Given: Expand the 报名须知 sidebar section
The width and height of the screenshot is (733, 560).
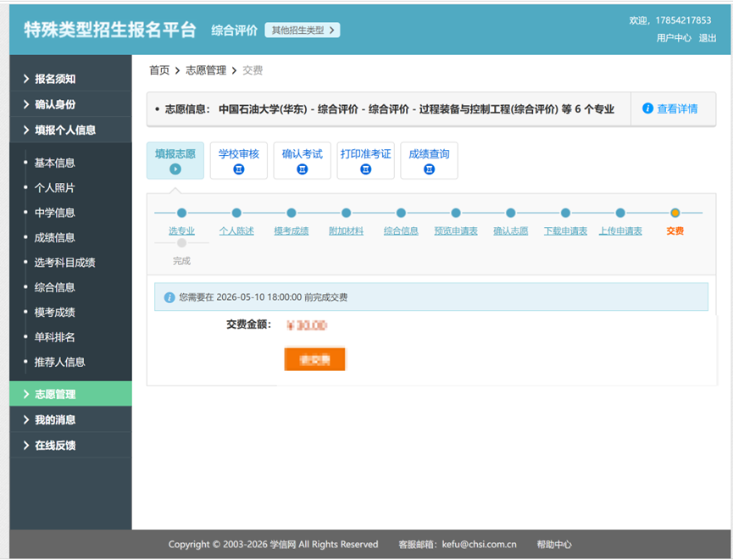Looking at the screenshot, I should [x=70, y=79].
